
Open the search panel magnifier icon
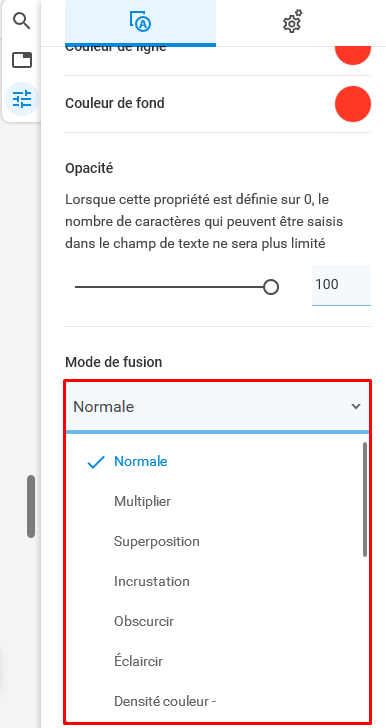[21, 21]
